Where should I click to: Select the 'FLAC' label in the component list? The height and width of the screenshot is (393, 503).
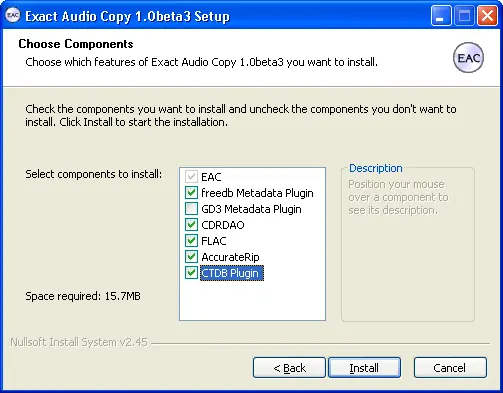tap(214, 241)
